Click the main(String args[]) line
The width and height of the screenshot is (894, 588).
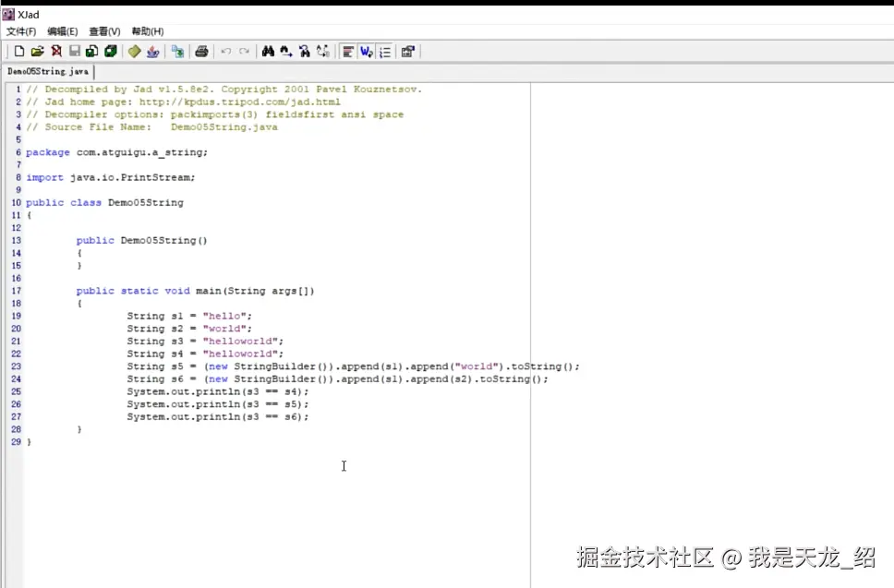(x=196, y=291)
